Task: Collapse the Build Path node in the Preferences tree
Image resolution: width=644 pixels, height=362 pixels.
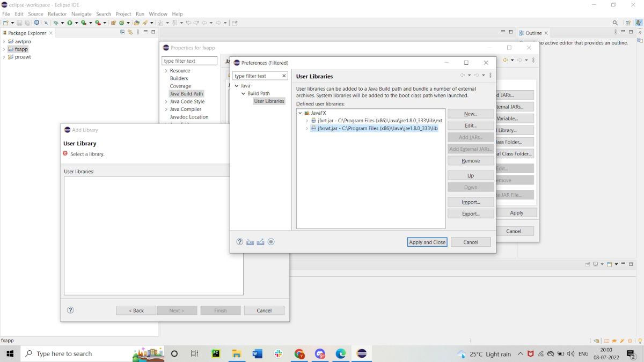Action: click(x=243, y=93)
